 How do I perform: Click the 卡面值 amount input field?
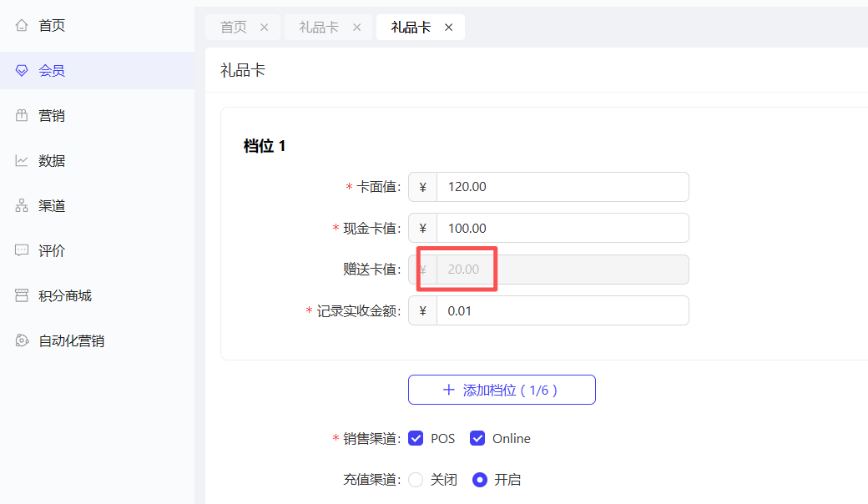(x=563, y=187)
